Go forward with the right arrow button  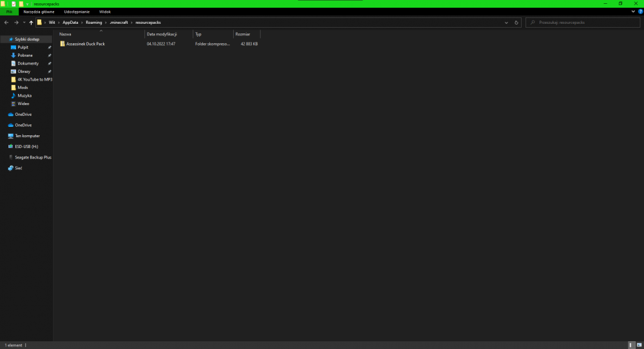pyautogui.click(x=17, y=23)
